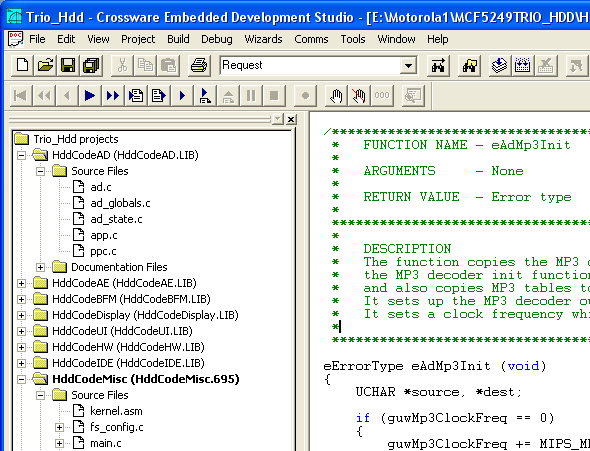Click the double-arrow fast forward debug icon
This screenshot has width=590, height=451.
coord(113,96)
